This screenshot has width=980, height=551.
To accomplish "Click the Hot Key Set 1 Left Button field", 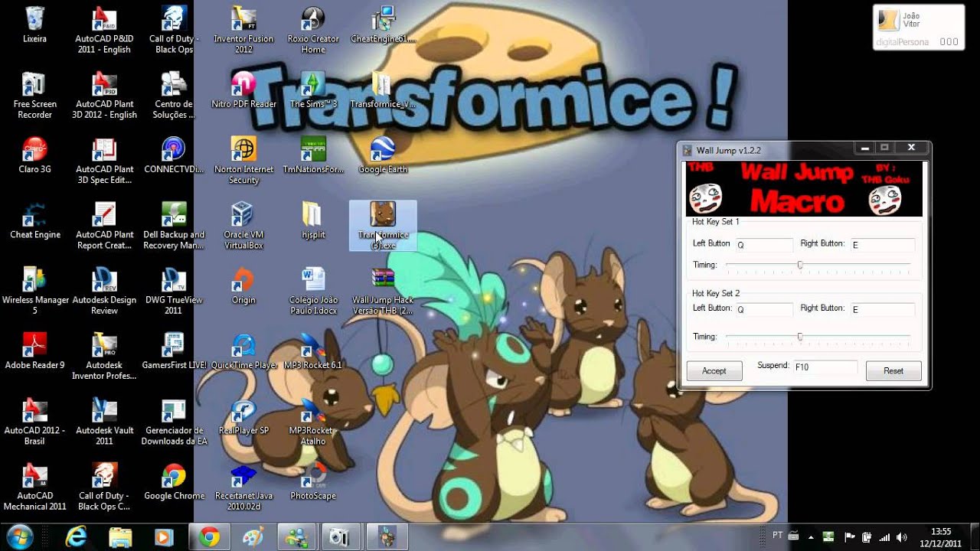I will [764, 245].
